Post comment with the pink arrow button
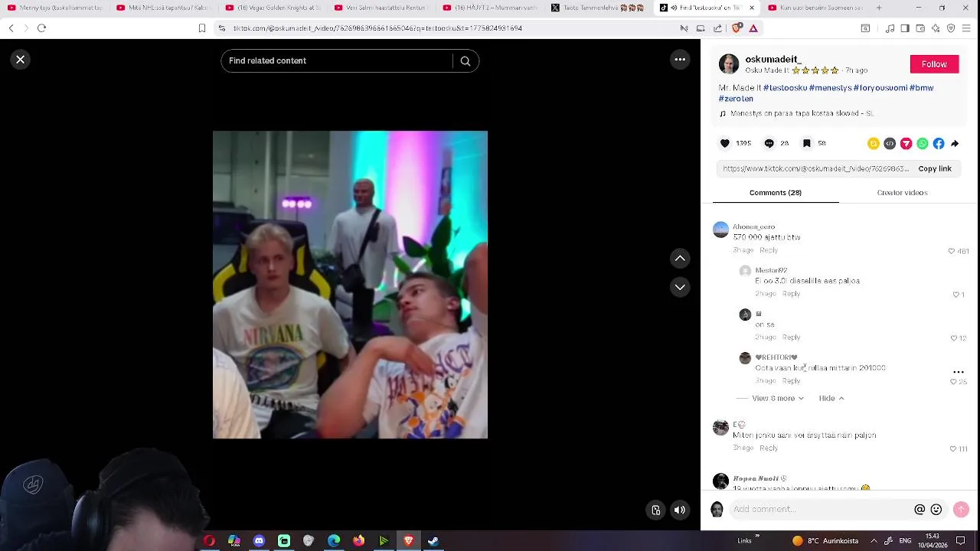Viewport: 980px width, 551px height. click(962, 509)
